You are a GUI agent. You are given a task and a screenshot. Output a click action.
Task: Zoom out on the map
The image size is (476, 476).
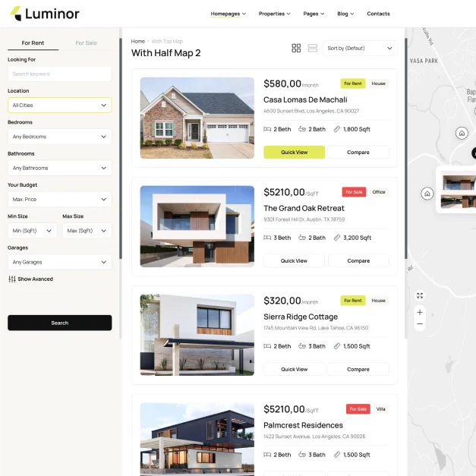coord(420,324)
